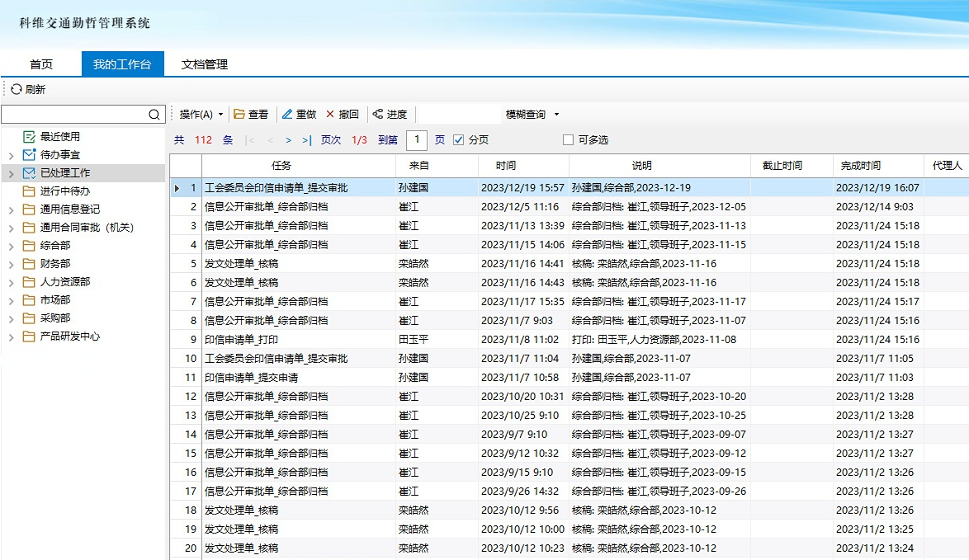Open the 操作(A) dropdown menu
Image resolution: width=969 pixels, height=560 pixels.
pyautogui.click(x=201, y=115)
